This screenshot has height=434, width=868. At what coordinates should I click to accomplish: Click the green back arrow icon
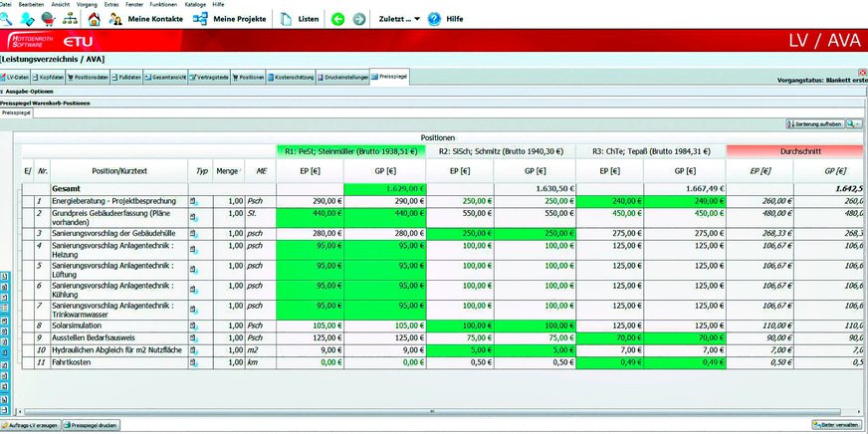tap(337, 19)
